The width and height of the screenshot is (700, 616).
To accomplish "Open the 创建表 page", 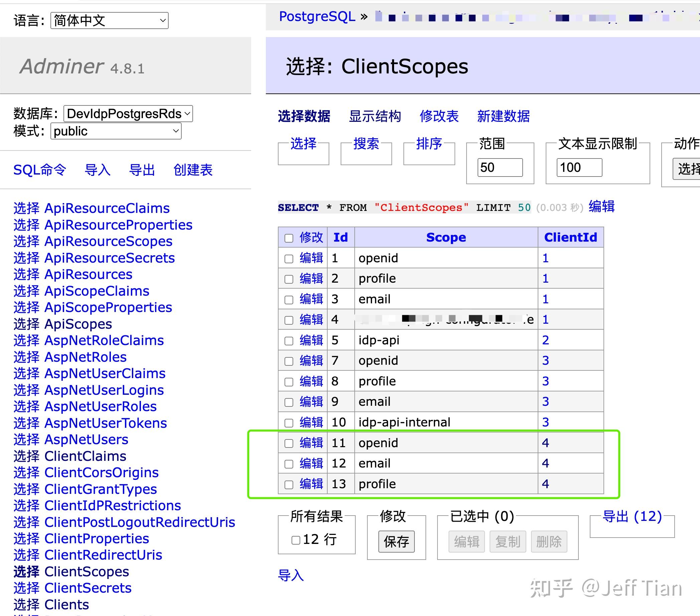I will coord(193,170).
